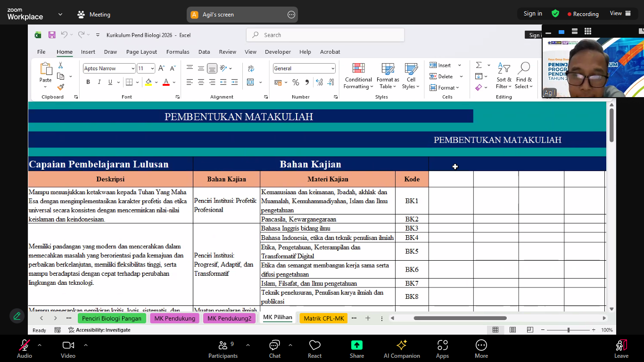Toggle Zoom video camera on
Viewport: 644px width, 362px height.
pos(68,348)
